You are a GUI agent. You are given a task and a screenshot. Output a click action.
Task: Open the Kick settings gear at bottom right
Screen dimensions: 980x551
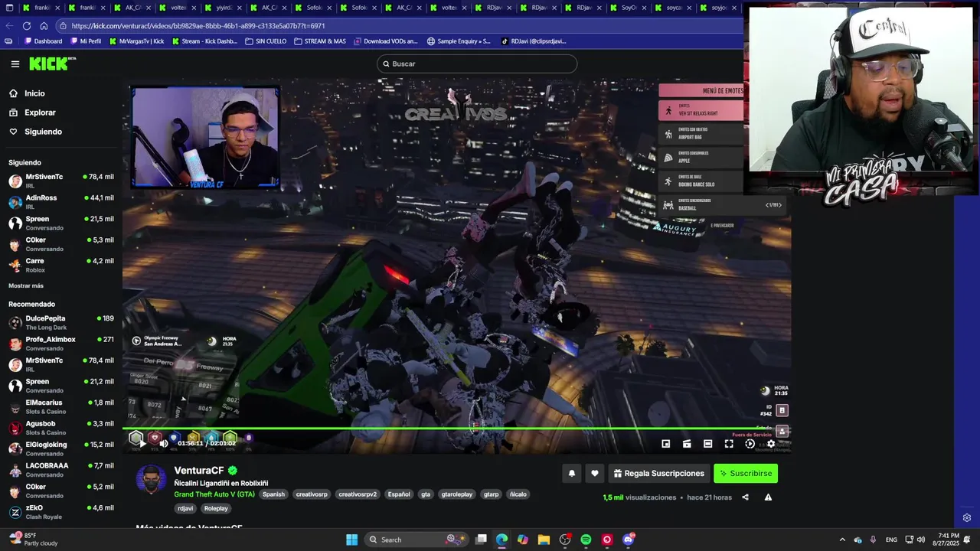point(967,518)
